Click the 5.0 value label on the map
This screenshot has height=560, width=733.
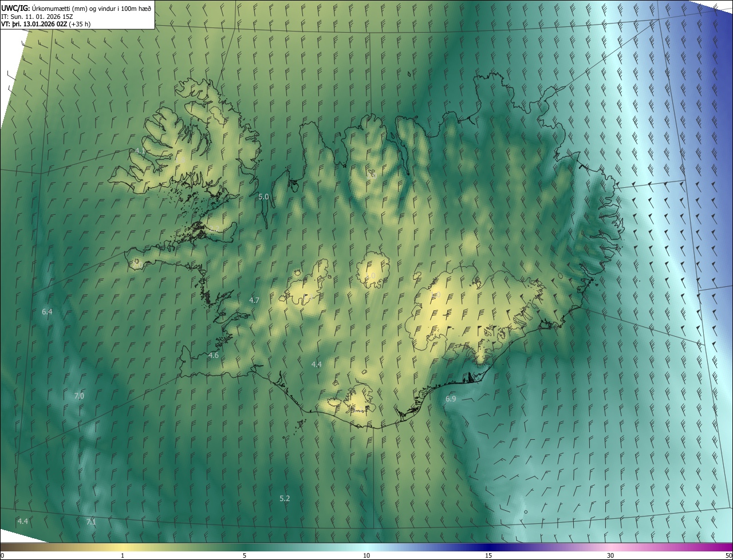coord(263,196)
